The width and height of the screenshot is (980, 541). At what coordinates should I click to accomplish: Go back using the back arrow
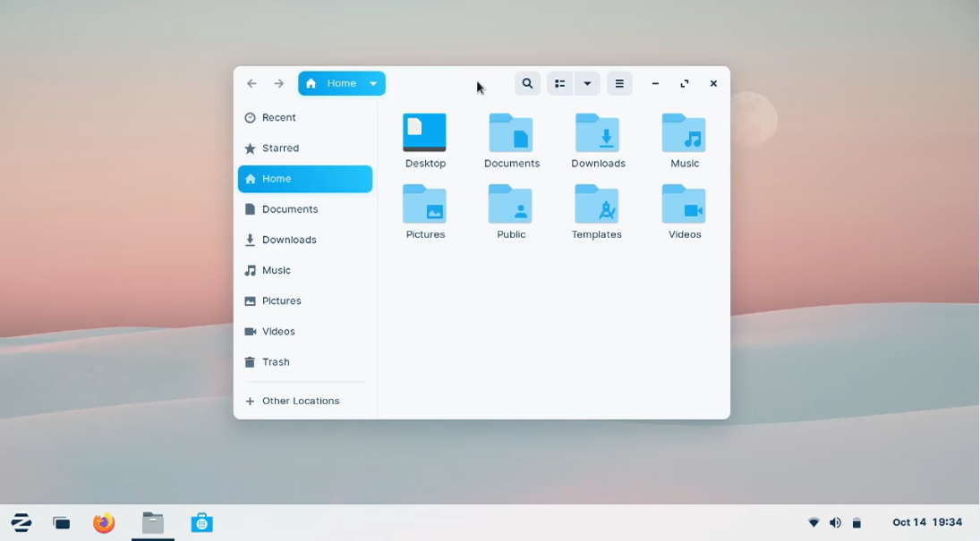pos(251,83)
